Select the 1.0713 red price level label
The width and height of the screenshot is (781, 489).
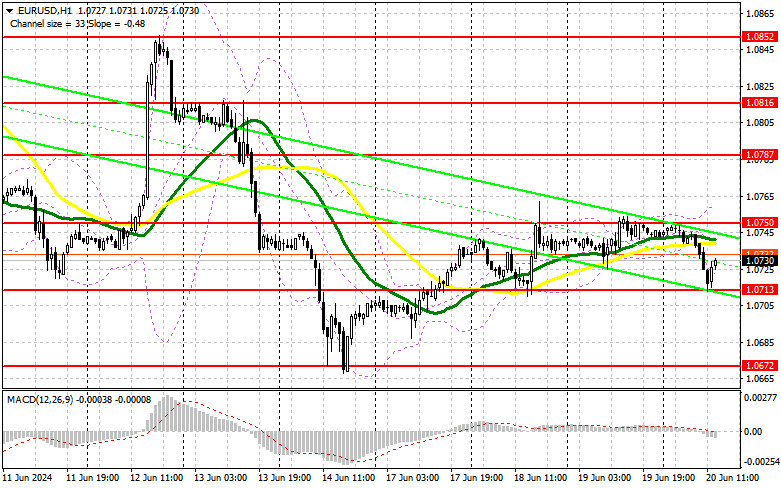point(760,289)
